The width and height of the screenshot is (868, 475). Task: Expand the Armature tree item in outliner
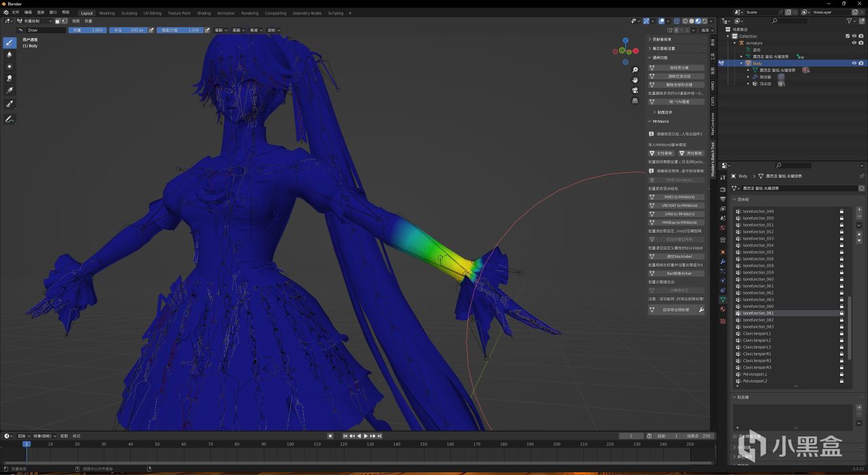tap(735, 43)
